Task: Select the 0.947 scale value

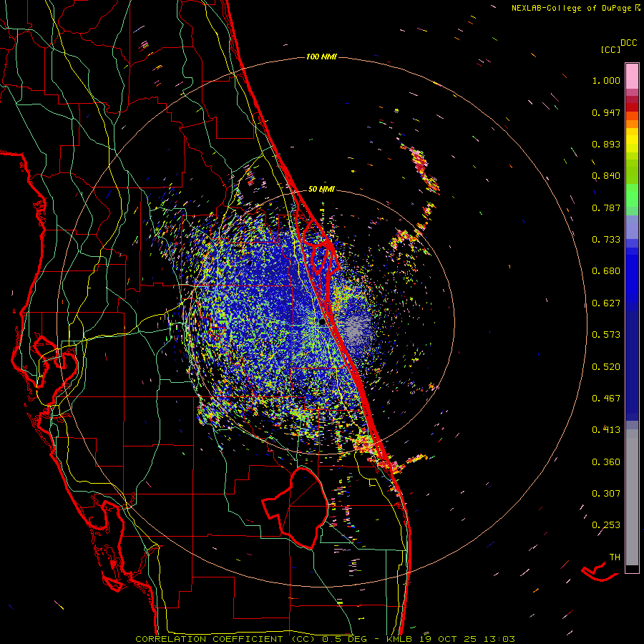Action: 606,112
